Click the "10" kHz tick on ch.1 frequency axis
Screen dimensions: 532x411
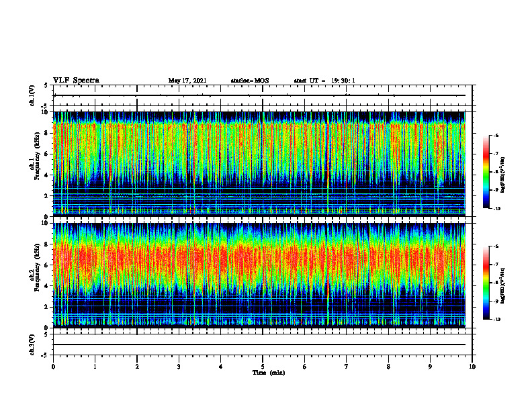click(45, 112)
